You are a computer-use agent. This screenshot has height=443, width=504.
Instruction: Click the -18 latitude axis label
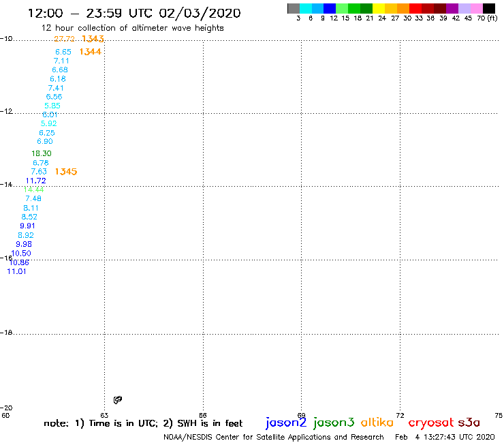tap(6, 333)
